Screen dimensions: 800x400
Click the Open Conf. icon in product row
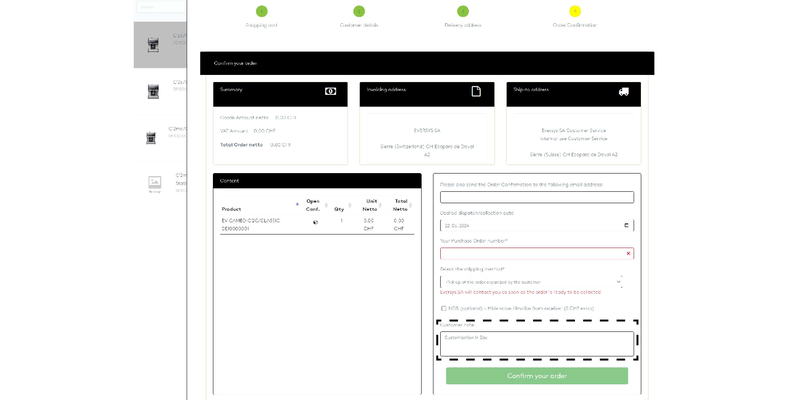[x=315, y=222]
